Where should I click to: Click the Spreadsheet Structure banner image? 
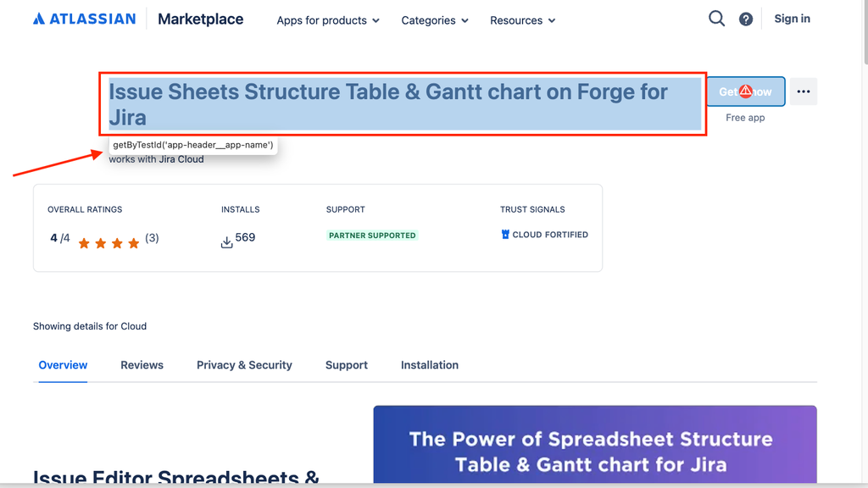(595, 444)
